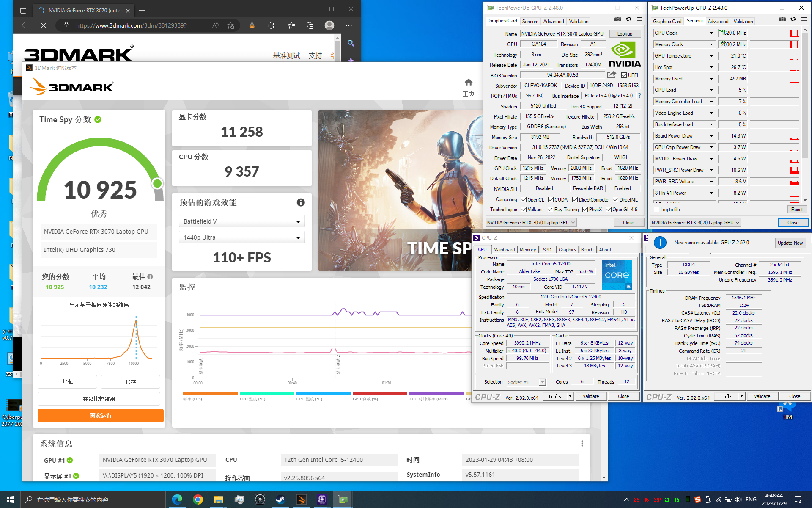The image size is (812, 508).
Task: Click the refresh icon in GPU-Z Sensors window
Action: [793, 19]
